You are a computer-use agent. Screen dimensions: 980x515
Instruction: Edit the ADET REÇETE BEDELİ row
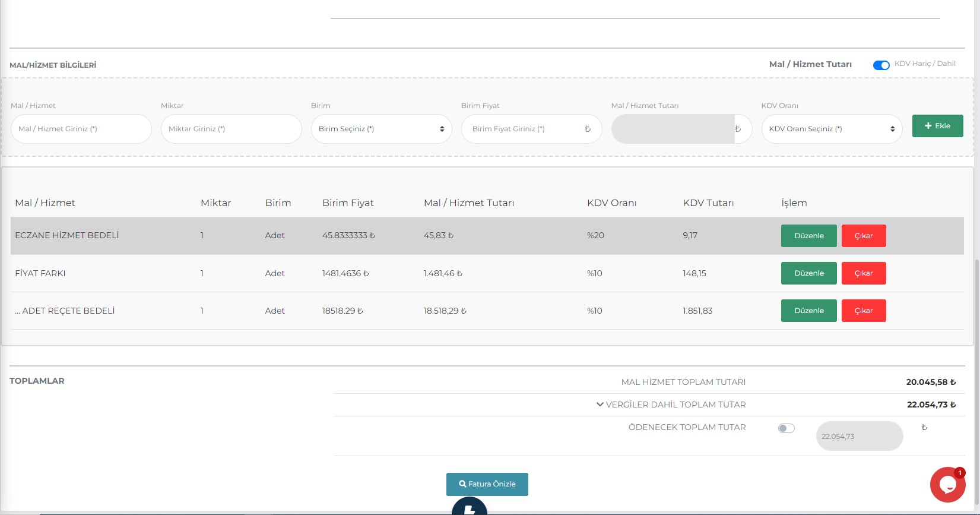click(808, 311)
